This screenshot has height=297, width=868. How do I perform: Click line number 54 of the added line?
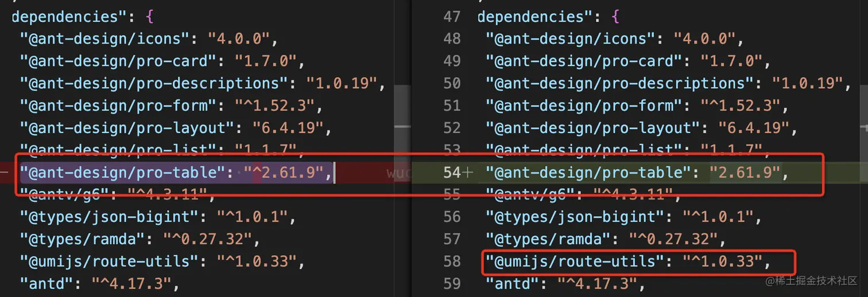tap(452, 172)
